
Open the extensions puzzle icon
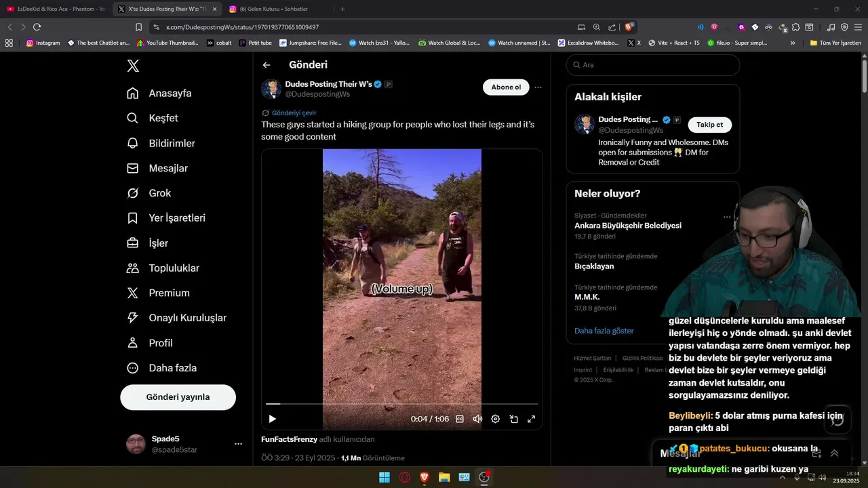795,27
